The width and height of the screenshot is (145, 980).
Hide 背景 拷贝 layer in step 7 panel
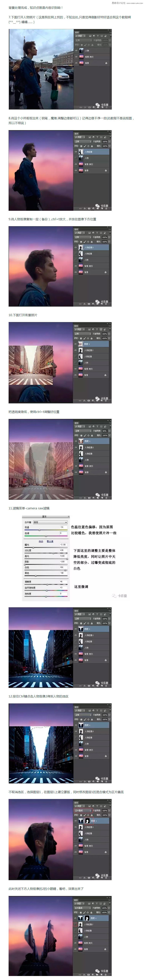coord(76,57)
